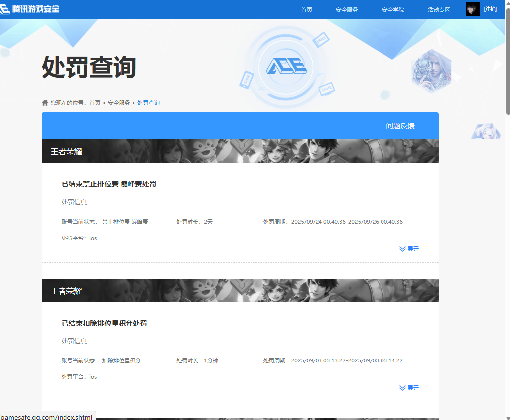The image size is (510, 420).
Task: Click the user avatar picture
Action: [x=473, y=9]
